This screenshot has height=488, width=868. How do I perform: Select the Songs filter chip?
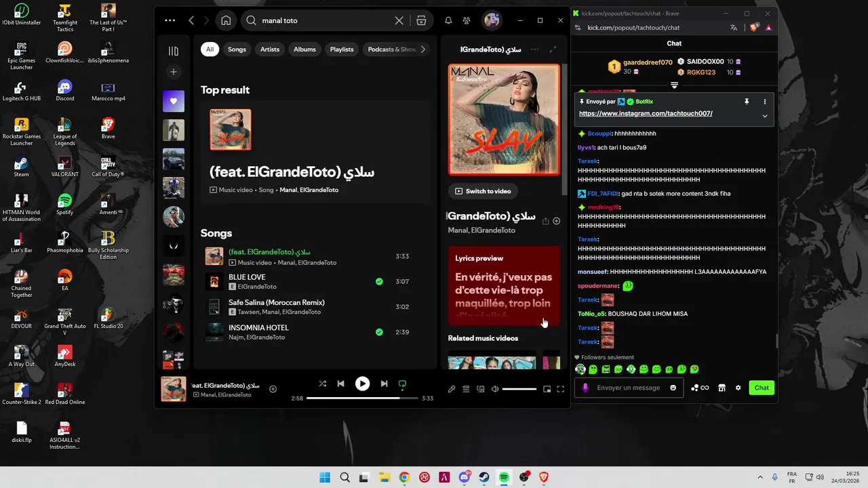pos(237,49)
